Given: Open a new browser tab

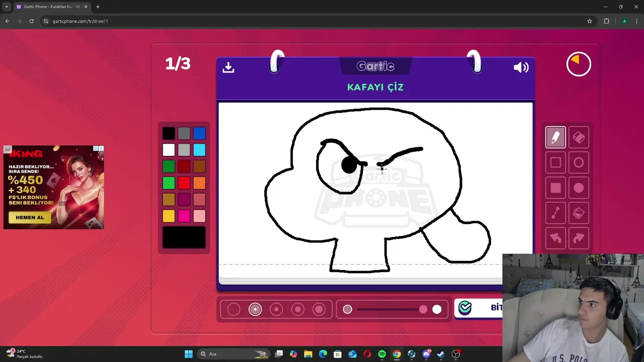Looking at the screenshot, I should coord(98,7).
